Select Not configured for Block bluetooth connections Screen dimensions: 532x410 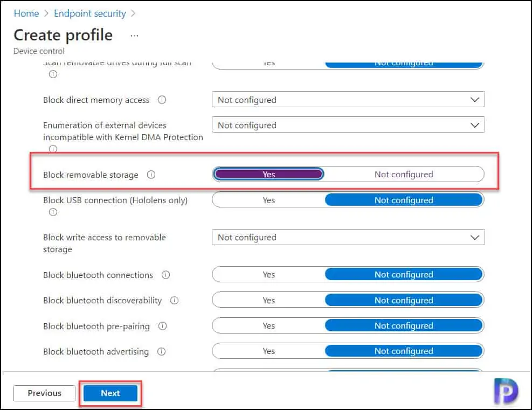click(x=404, y=275)
